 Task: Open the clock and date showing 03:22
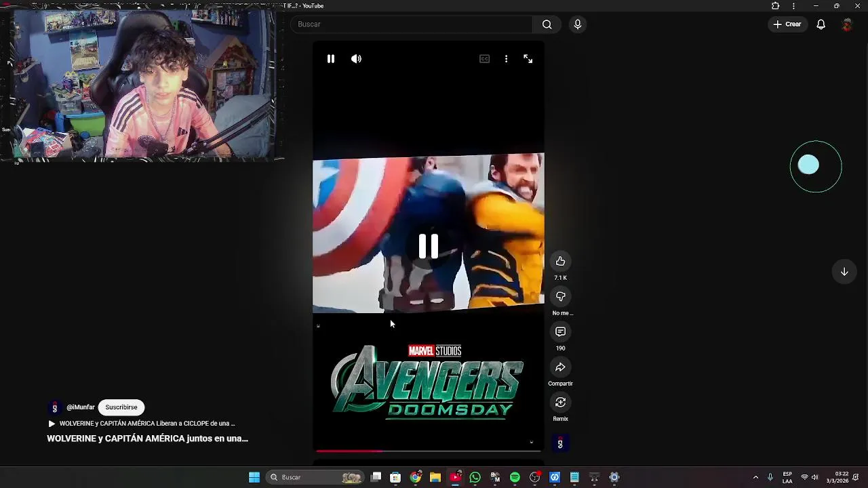[837, 477]
